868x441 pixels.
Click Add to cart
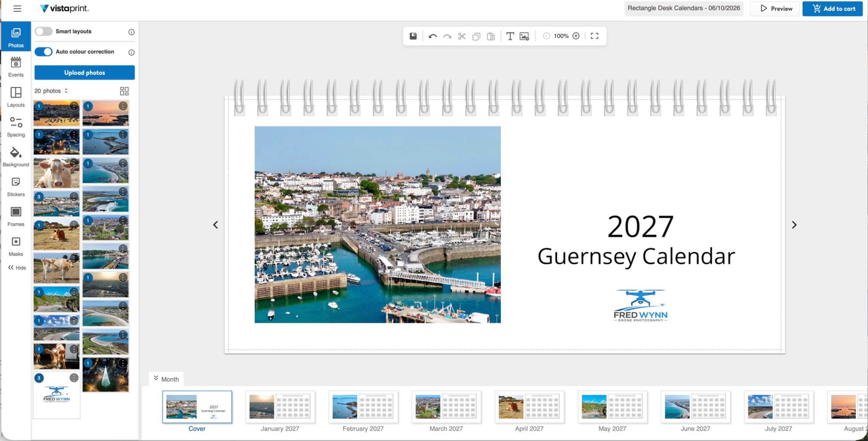click(x=832, y=9)
